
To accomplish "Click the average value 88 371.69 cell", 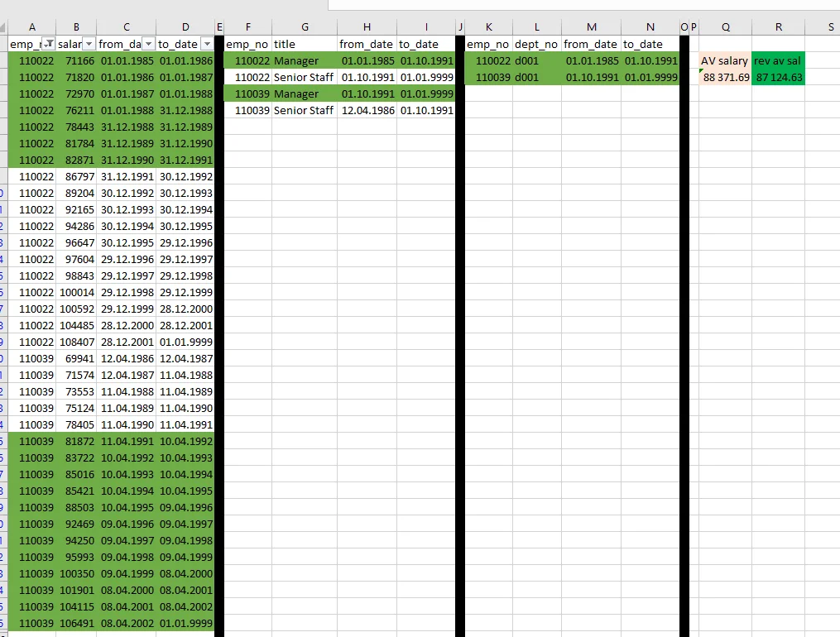I will coord(725,77).
